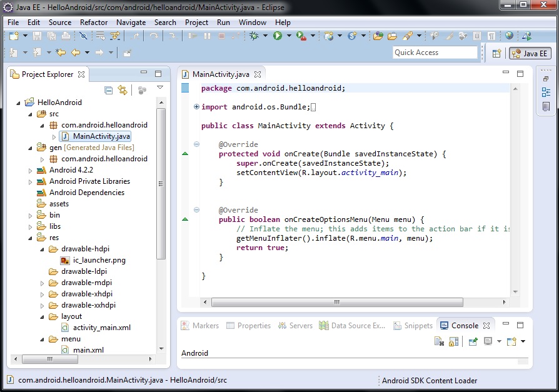Expand Android Private Libraries node

pyautogui.click(x=30, y=182)
